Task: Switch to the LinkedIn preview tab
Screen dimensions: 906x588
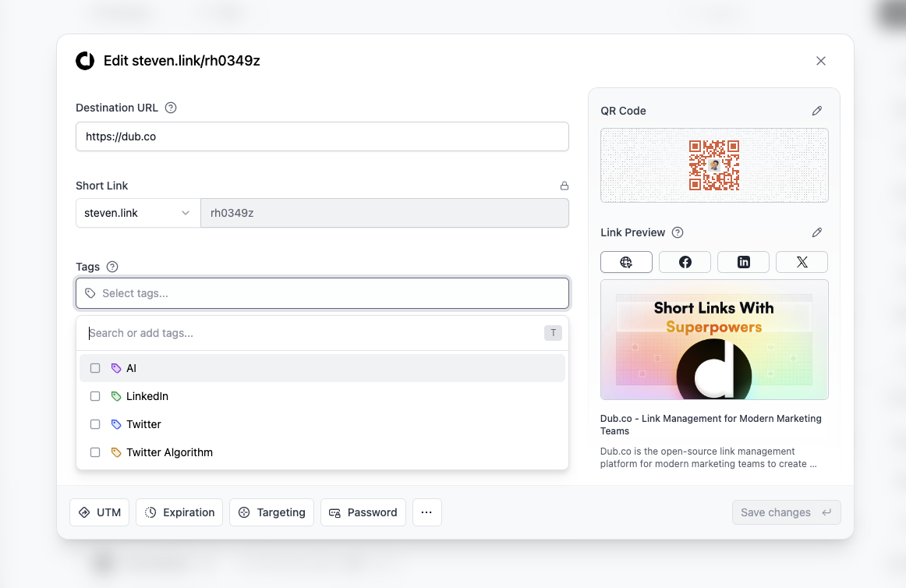Action: (x=743, y=262)
